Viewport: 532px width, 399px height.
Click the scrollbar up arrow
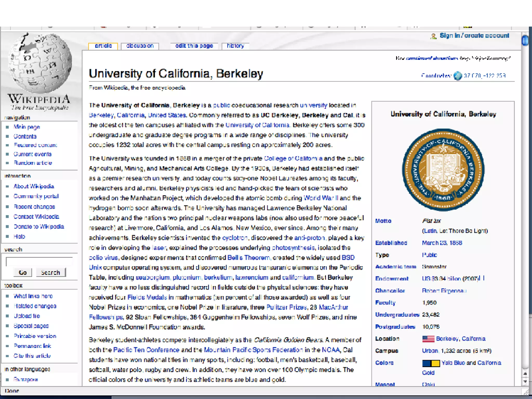pos(525,374)
